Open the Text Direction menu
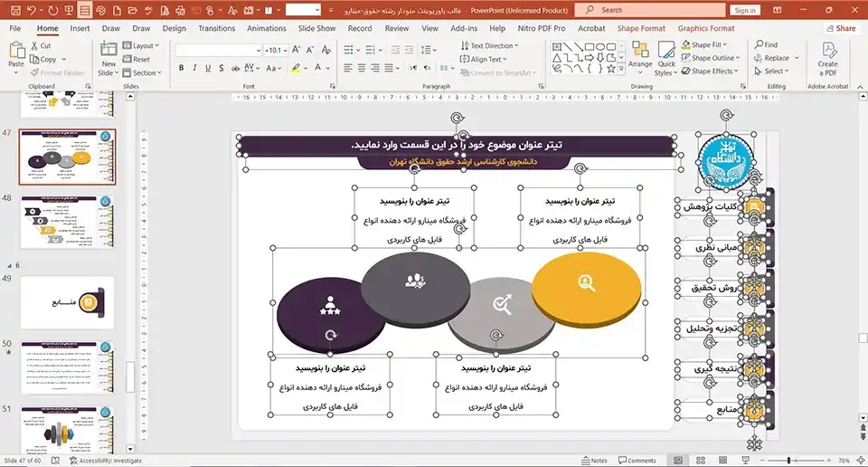 coord(489,45)
